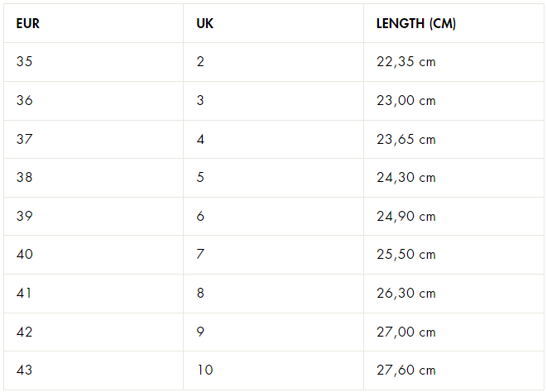This screenshot has width=547, height=392.
Task: Select UK size 4 cell
Action: (x=200, y=139)
